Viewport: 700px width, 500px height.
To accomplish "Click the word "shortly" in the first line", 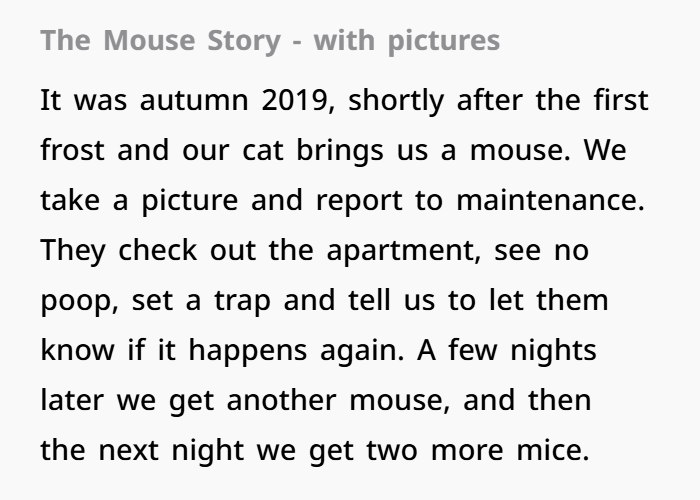I will (x=396, y=102).
